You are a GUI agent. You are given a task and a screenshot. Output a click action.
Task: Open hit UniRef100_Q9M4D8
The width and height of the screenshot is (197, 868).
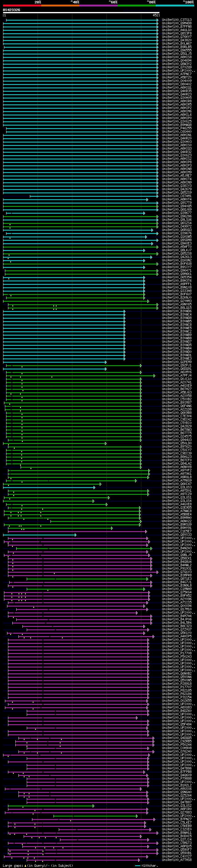click(x=177, y=23)
